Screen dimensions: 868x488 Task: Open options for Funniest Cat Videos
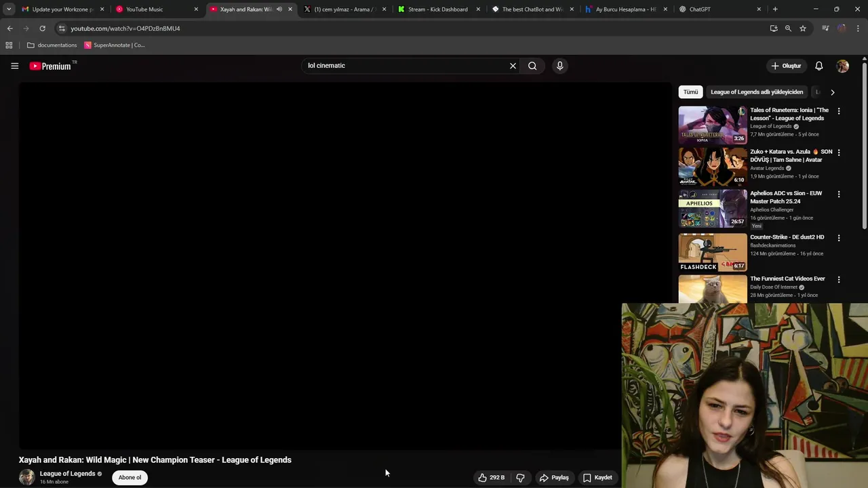(x=838, y=279)
